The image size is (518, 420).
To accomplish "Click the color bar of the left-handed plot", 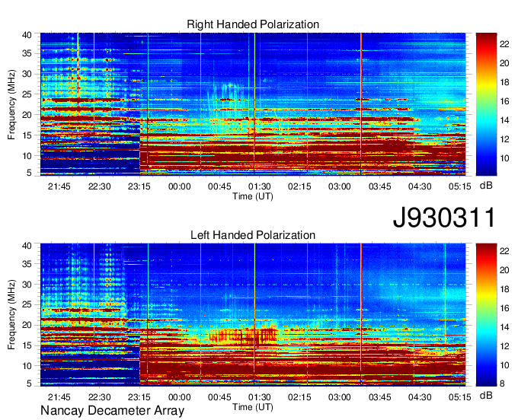I will tap(486, 314).
